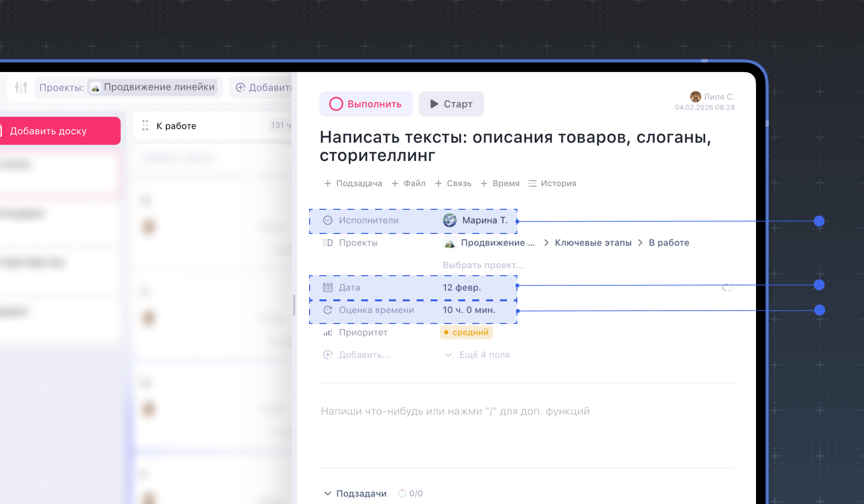Open the Ключевые этапы breadcrumb link
The width and height of the screenshot is (864, 504).
point(593,243)
